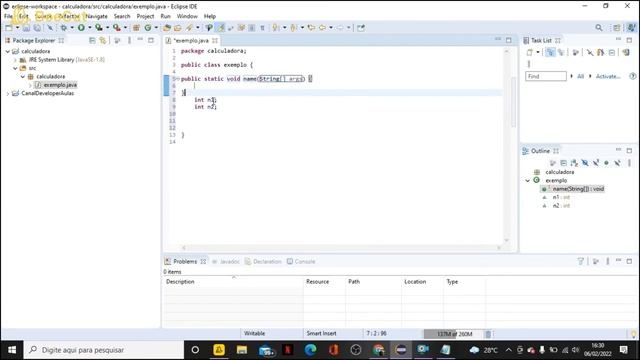Click the New Java Class toolbar icon

coord(148,28)
